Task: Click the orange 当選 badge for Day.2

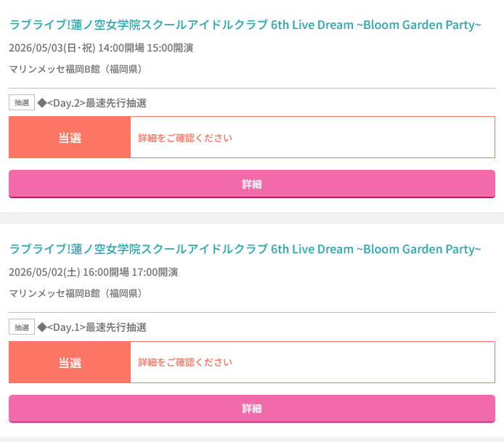Action: point(70,137)
